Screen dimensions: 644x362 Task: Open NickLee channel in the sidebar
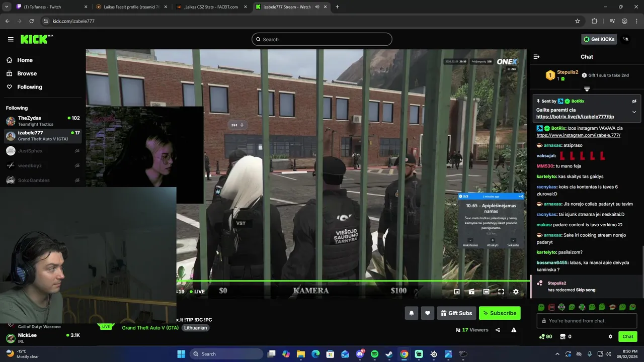click(x=43, y=338)
